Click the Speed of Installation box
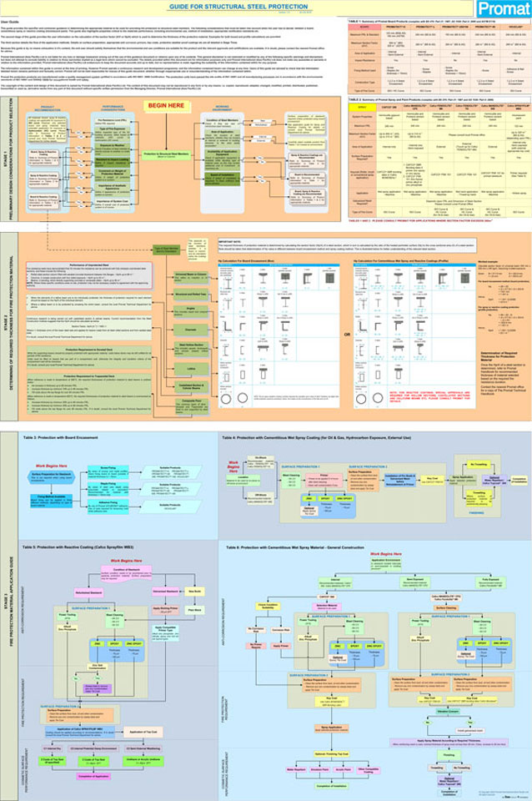The width and height of the screenshot is (532, 801). [222, 179]
